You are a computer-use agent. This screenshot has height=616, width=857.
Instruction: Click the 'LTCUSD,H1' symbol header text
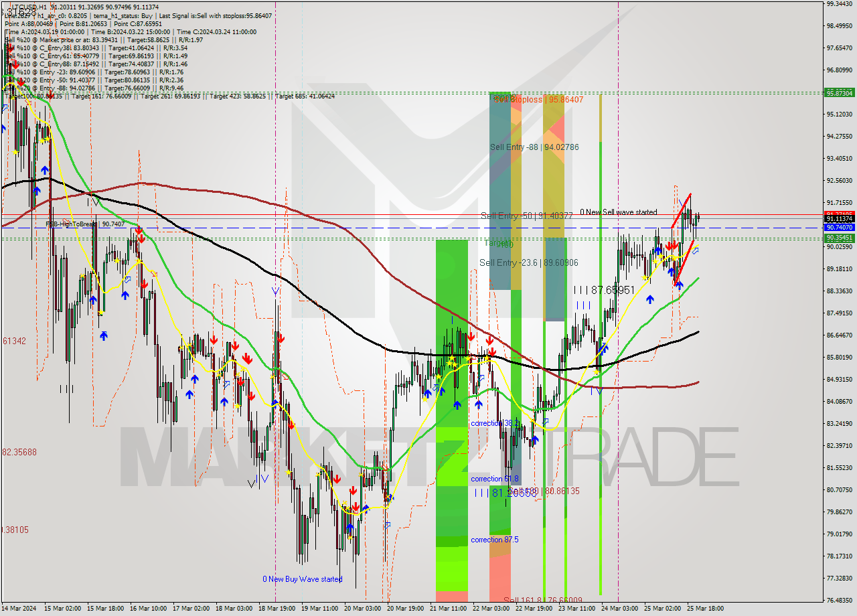[29, 7]
